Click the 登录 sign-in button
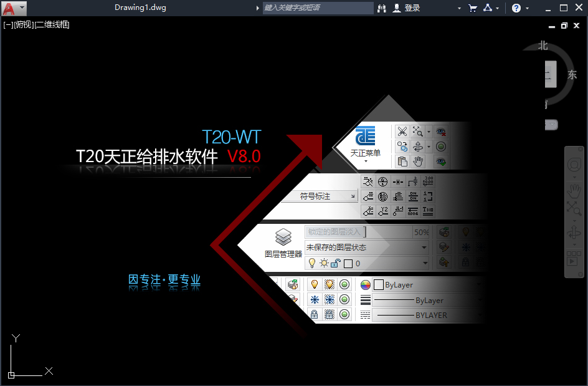 coord(407,8)
